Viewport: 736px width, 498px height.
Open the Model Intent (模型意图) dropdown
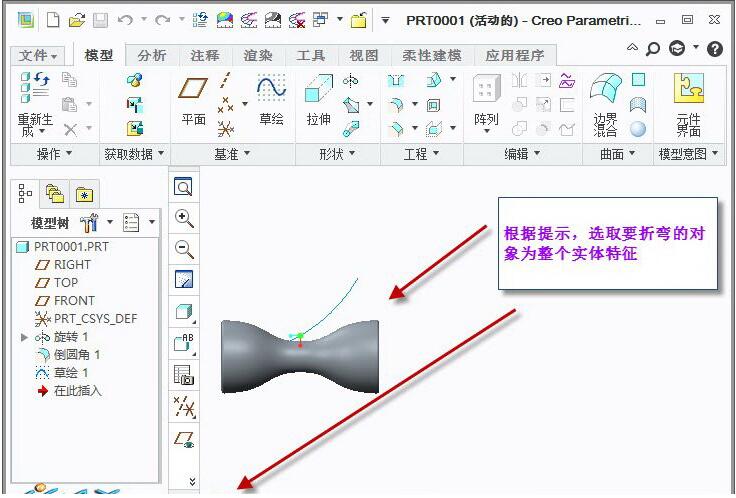coord(689,153)
